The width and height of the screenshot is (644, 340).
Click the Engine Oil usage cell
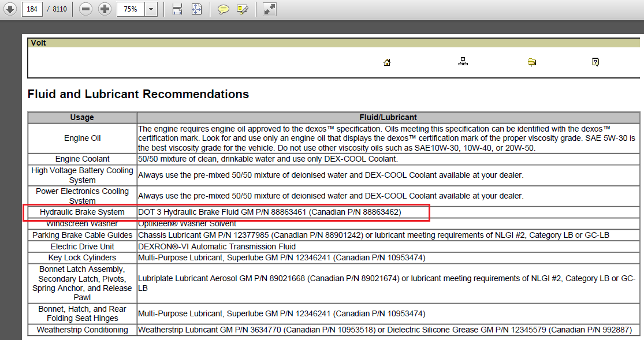[x=82, y=138]
